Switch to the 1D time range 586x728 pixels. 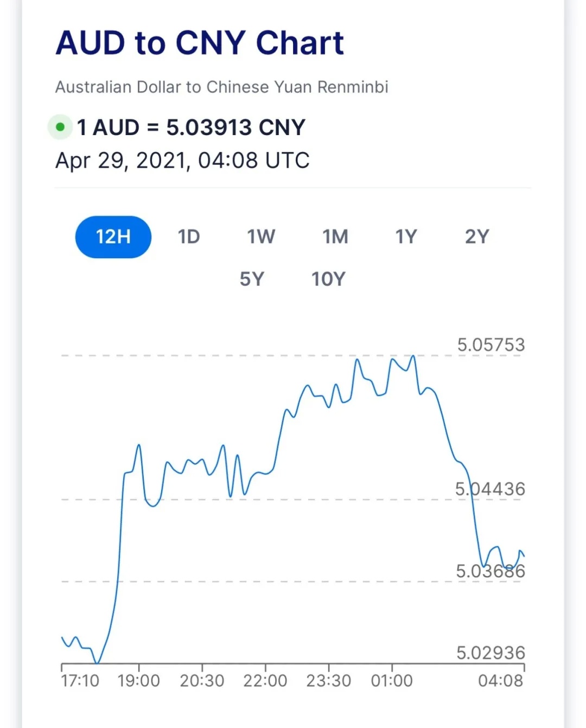(189, 237)
